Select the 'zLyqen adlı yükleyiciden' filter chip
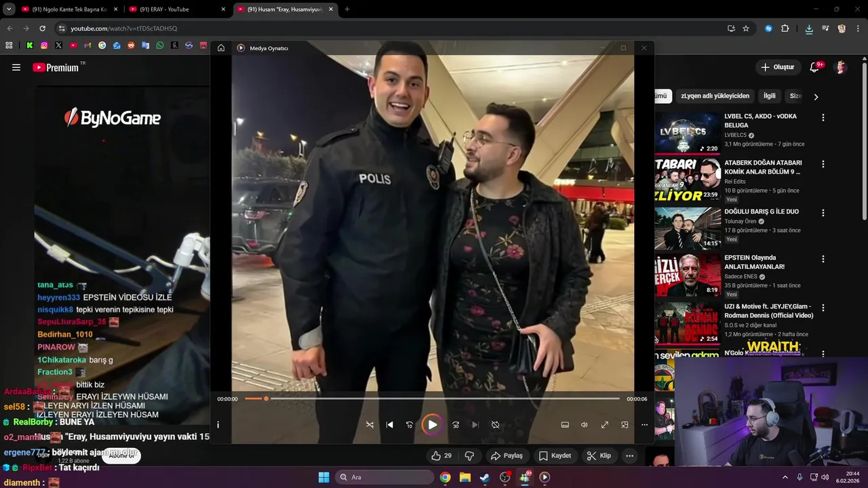868x488 pixels. pyautogui.click(x=715, y=96)
